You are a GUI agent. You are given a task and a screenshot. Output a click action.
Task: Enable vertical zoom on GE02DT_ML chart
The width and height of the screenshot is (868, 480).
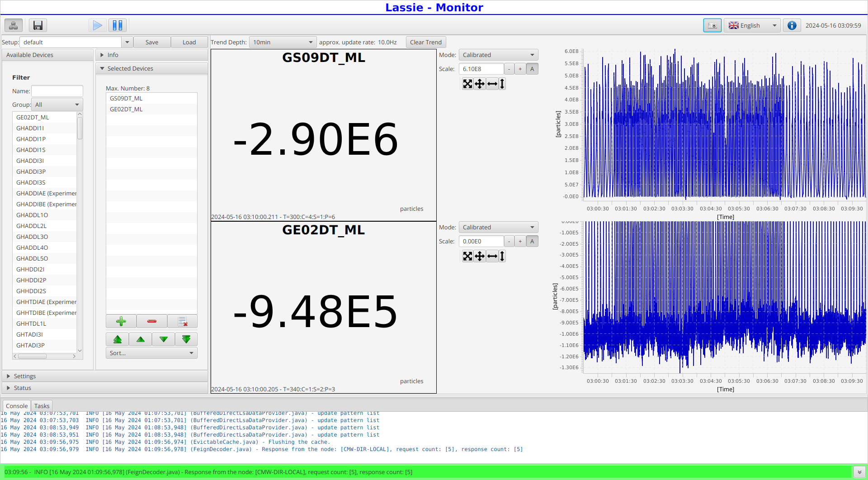(x=502, y=256)
